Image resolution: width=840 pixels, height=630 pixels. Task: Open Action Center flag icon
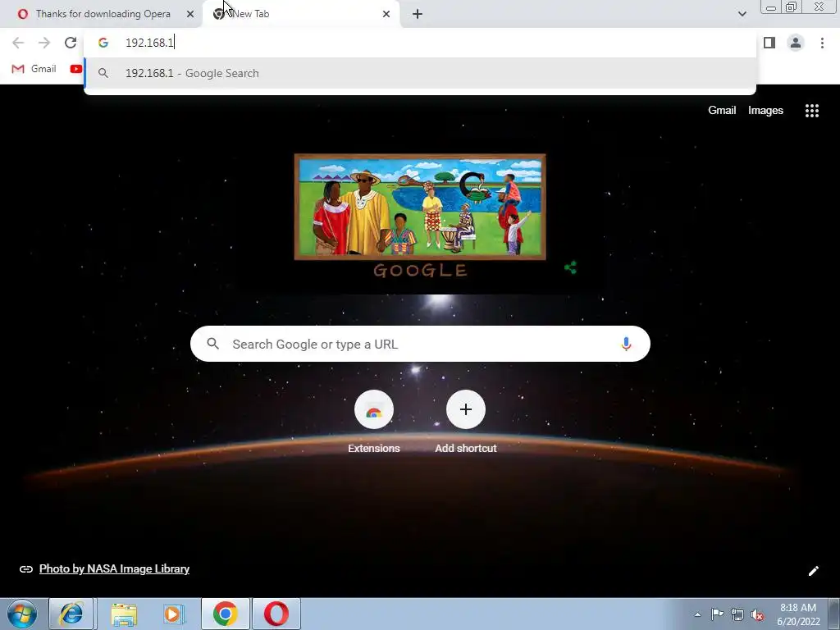(x=717, y=614)
